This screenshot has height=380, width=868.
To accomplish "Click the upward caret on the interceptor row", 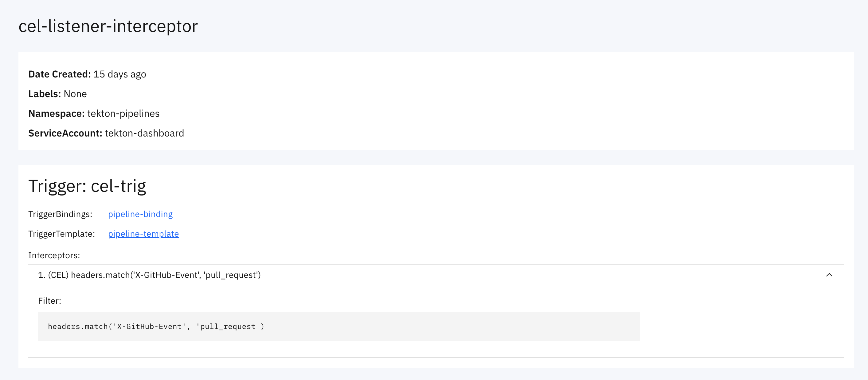I will (x=829, y=275).
